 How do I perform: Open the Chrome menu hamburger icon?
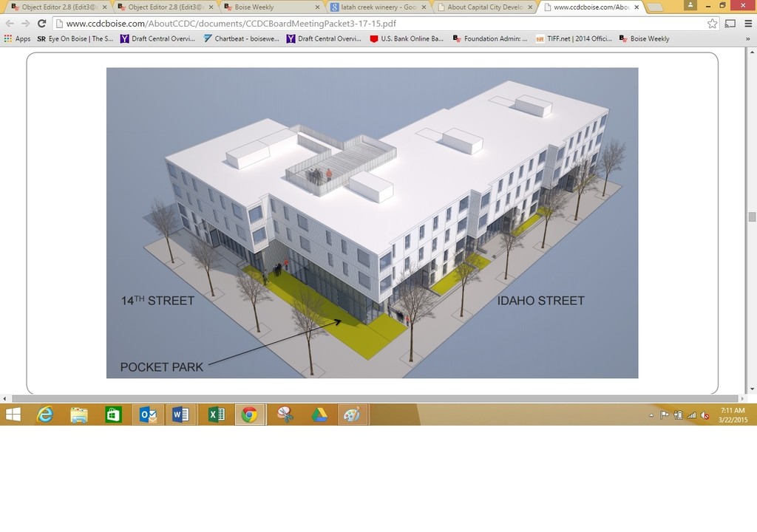point(747,24)
